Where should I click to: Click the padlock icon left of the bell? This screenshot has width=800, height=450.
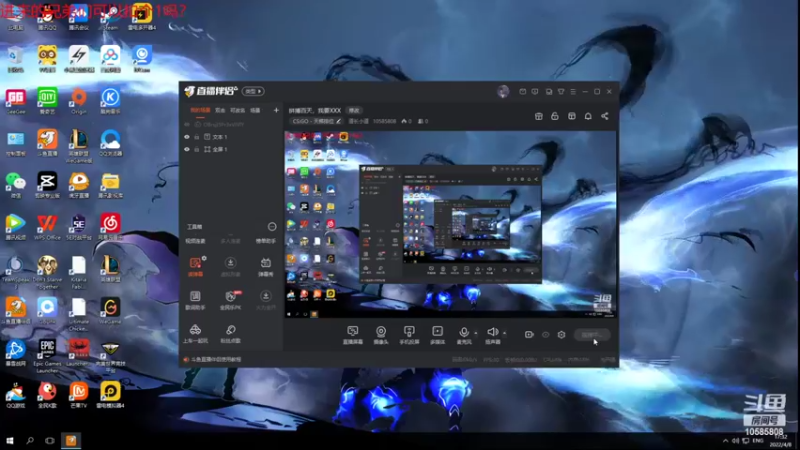(555, 116)
